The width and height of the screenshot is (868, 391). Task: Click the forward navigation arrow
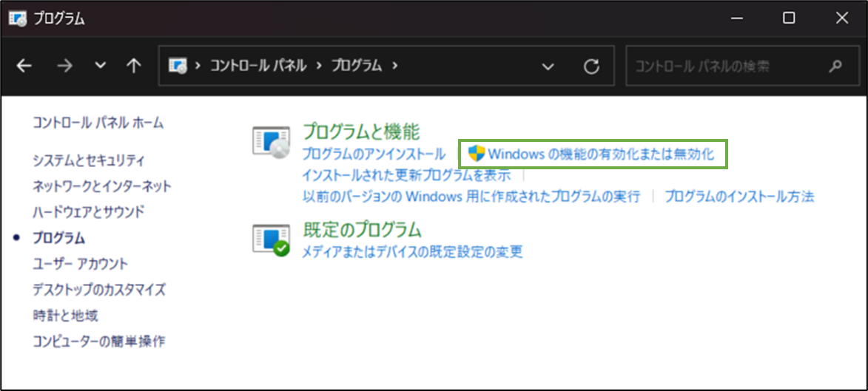click(65, 67)
